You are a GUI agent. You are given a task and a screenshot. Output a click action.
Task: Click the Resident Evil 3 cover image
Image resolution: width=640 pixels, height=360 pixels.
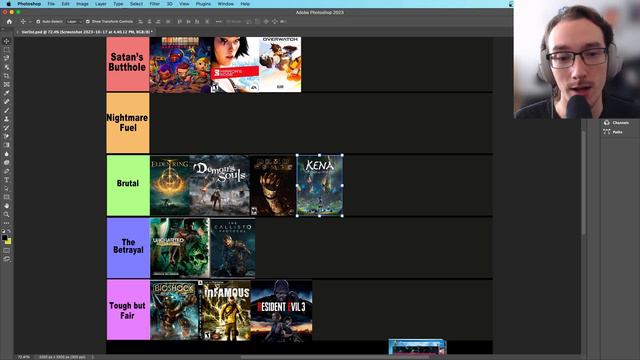[281, 310]
